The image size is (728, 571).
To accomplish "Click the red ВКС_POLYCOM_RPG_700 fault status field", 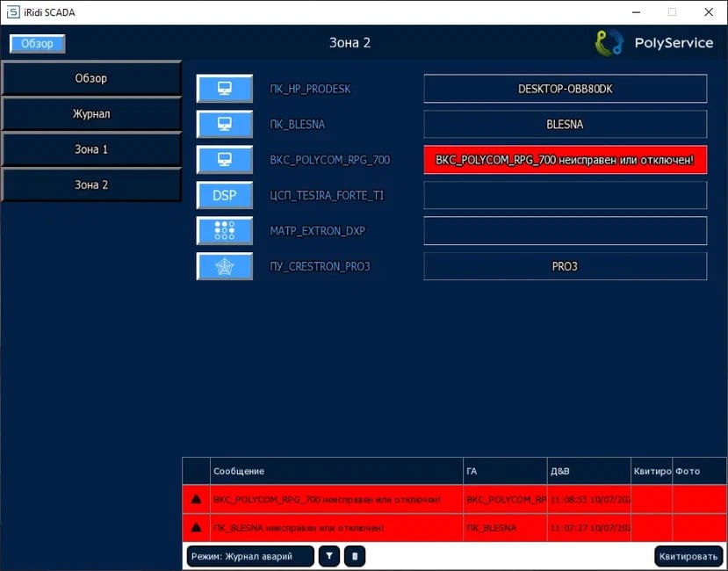I will [x=565, y=160].
